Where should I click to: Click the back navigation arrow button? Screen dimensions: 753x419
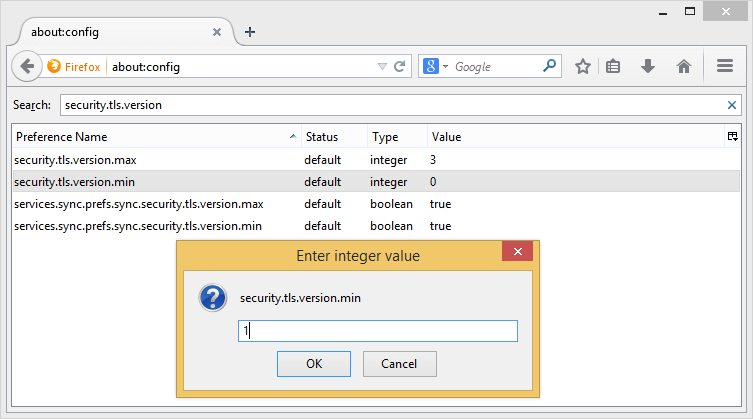click(27, 67)
